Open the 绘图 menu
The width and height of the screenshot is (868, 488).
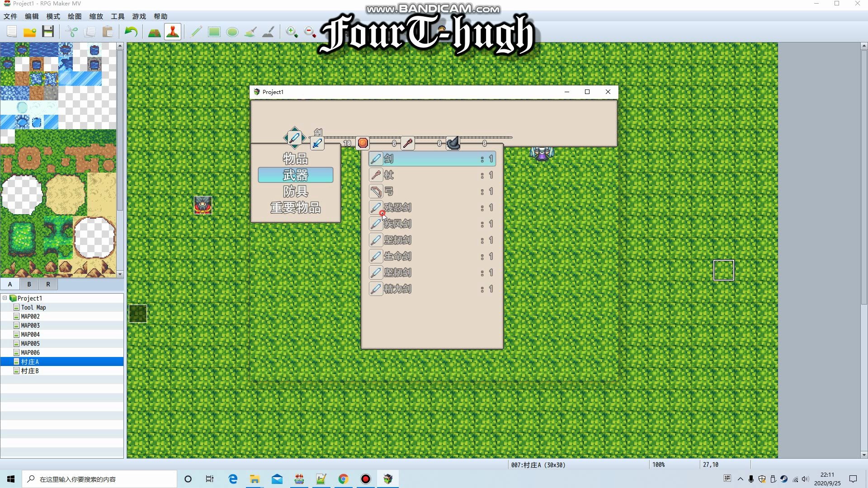pyautogui.click(x=74, y=16)
